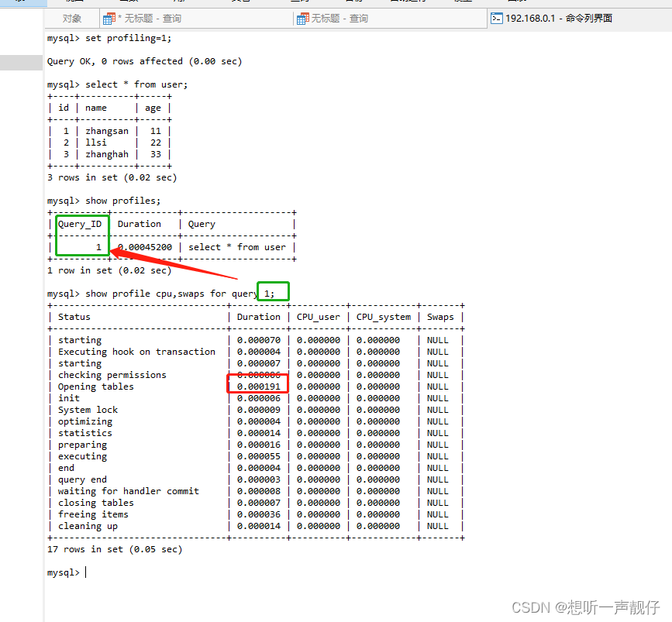Click the console icon on the 192.168.0.1 tab
The width and height of the screenshot is (672, 622).
(x=497, y=19)
